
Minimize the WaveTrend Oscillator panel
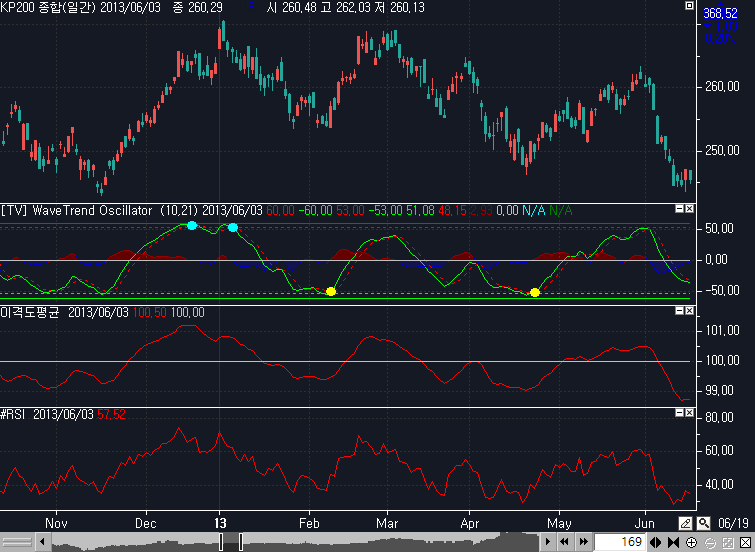coord(679,210)
